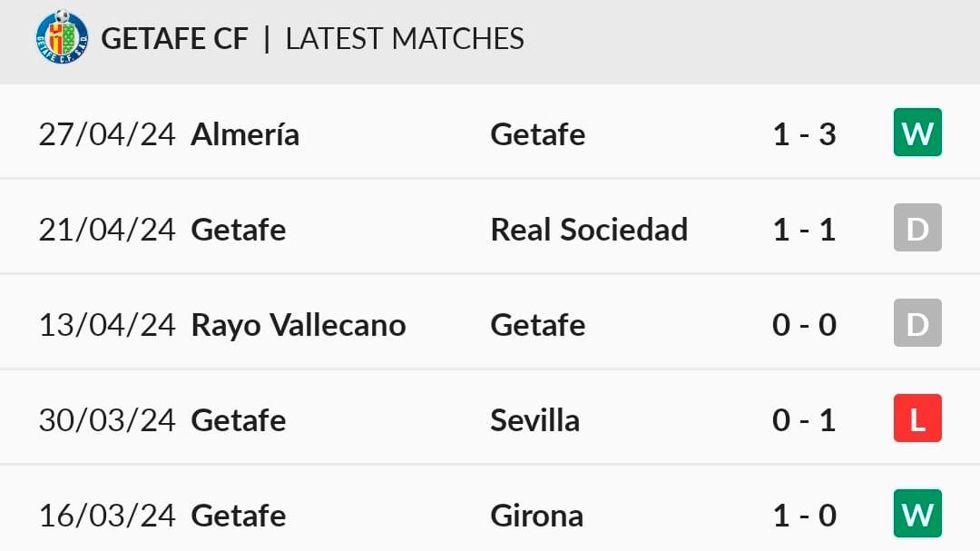Click the 1 - 3 score against Almería
980x551 pixels.
pyautogui.click(x=804, y=134)
